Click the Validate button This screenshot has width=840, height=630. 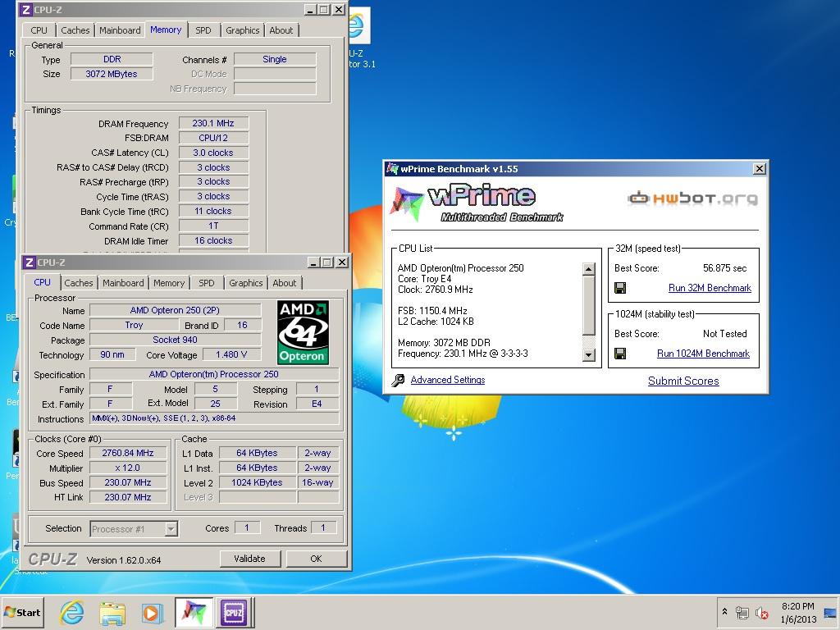click(249, 559)
